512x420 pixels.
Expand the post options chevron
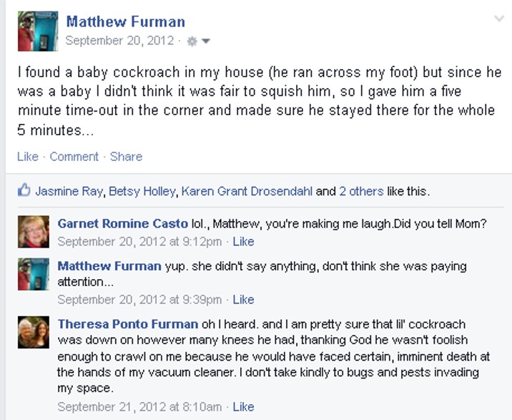[x=499, y=19]
